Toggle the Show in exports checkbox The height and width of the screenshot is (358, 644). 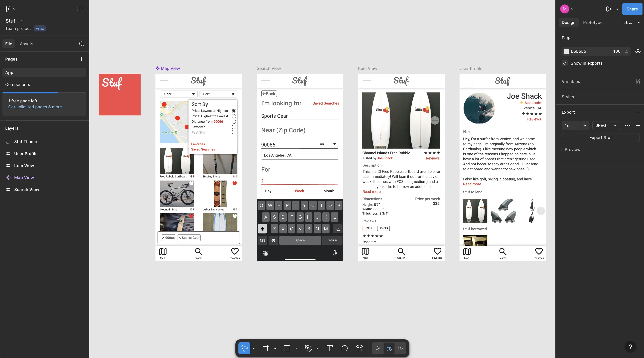point(565,63)
